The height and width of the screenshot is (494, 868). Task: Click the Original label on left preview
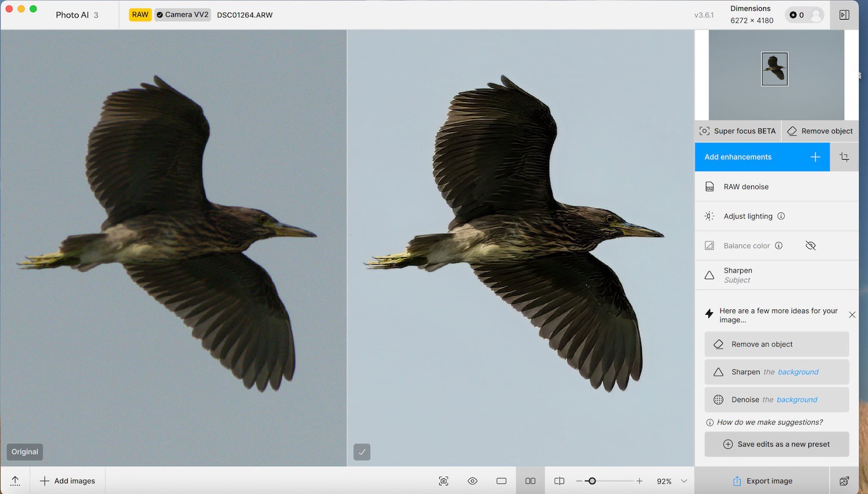pos(25,452)
